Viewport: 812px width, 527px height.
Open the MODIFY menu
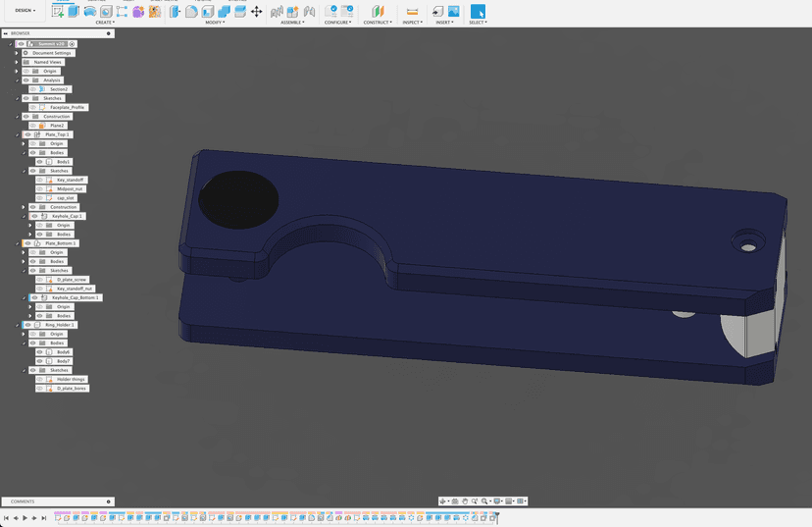click(x=215, y=23)
